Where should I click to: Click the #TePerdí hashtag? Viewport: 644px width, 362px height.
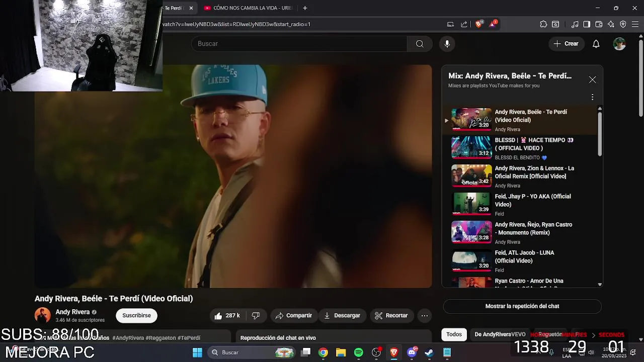[189, 338]
